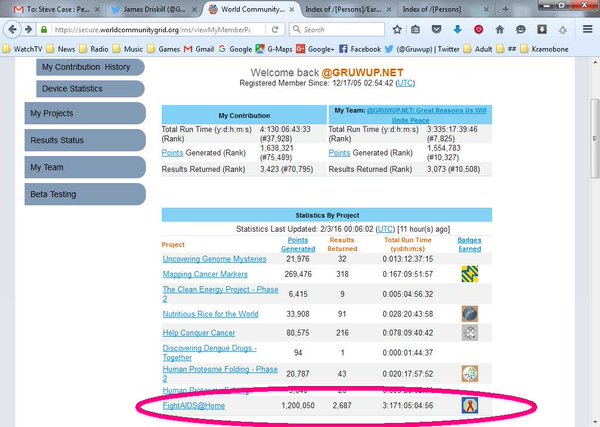Sort by the Points Generated column header
Image resolution: width=600 pixels, height=427 pixels.
point(298,244)
